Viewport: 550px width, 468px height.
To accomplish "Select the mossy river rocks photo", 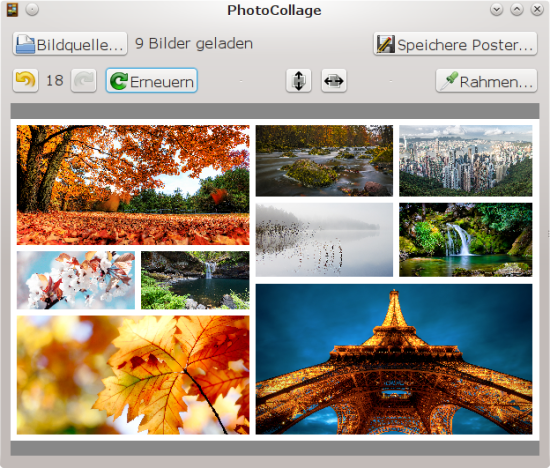I will (324, 161).
